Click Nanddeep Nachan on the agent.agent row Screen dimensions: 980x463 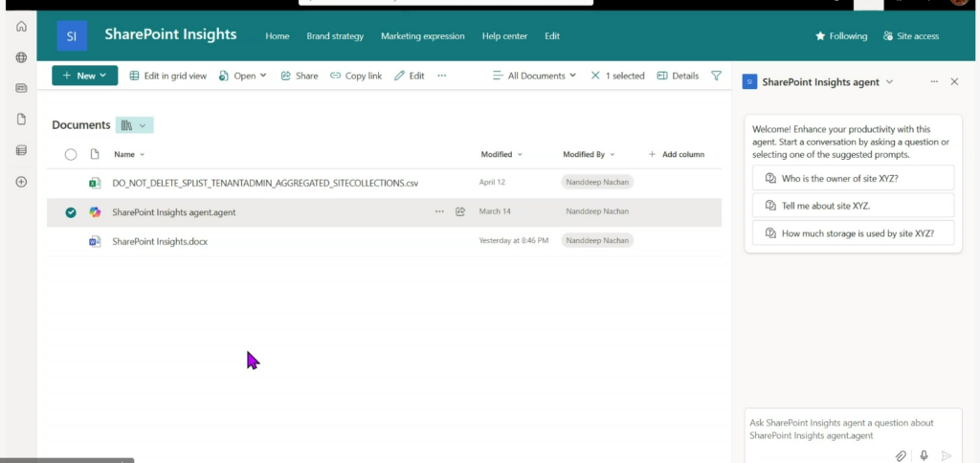pos(597,211)
